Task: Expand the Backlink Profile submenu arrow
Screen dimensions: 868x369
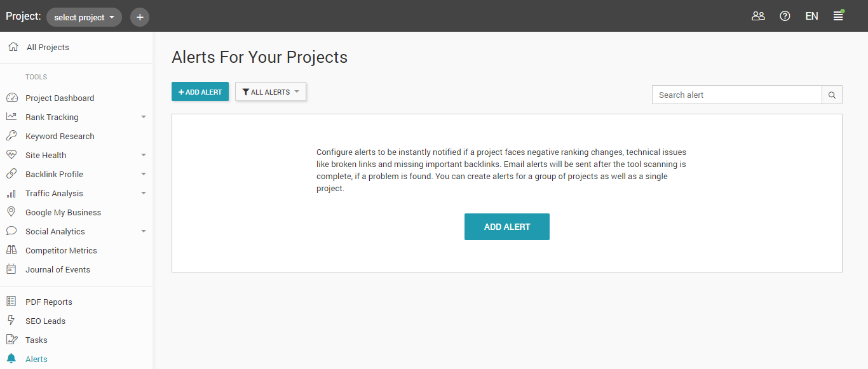Action: (144, 175)
